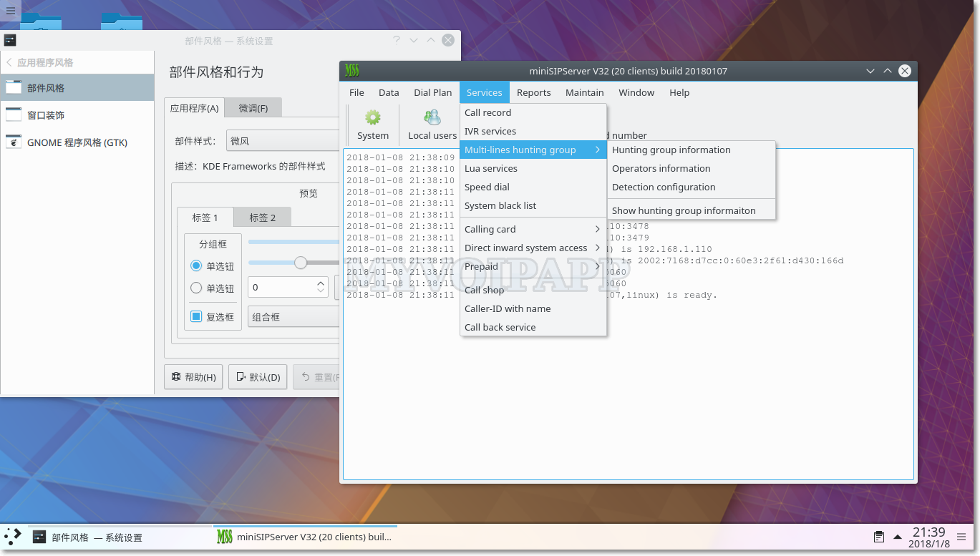Select the 窗口装饰 sidebar item

(77, 115)
